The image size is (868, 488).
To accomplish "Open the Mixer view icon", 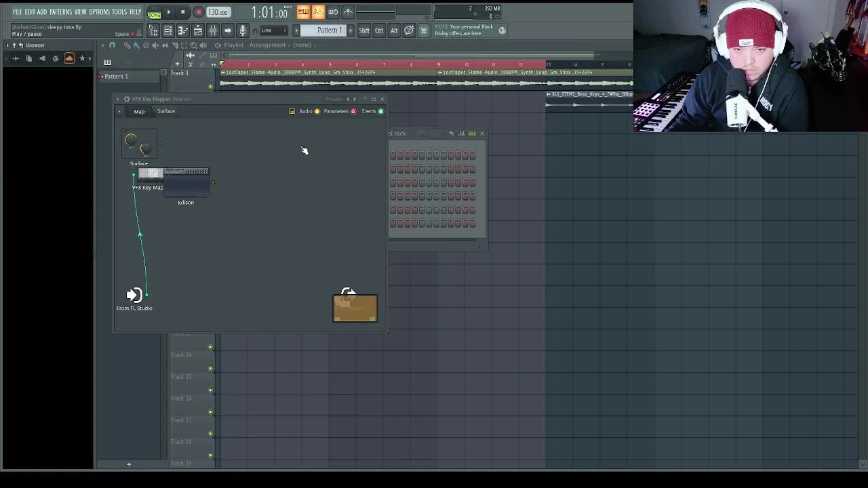I will 213,30.
